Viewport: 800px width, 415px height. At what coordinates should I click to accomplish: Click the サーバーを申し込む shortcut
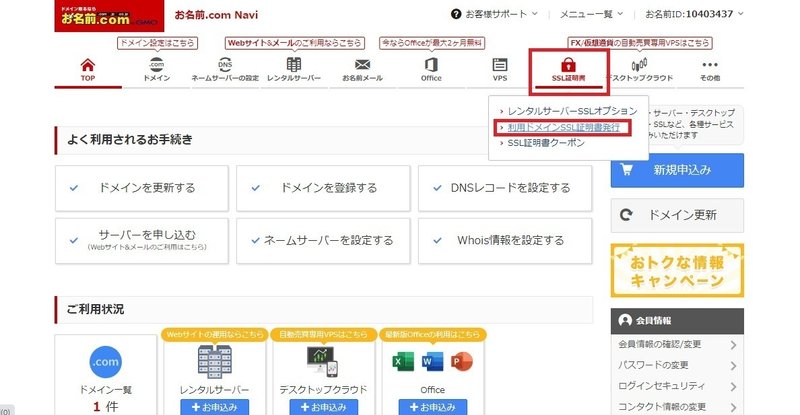(x=142, y=240)
